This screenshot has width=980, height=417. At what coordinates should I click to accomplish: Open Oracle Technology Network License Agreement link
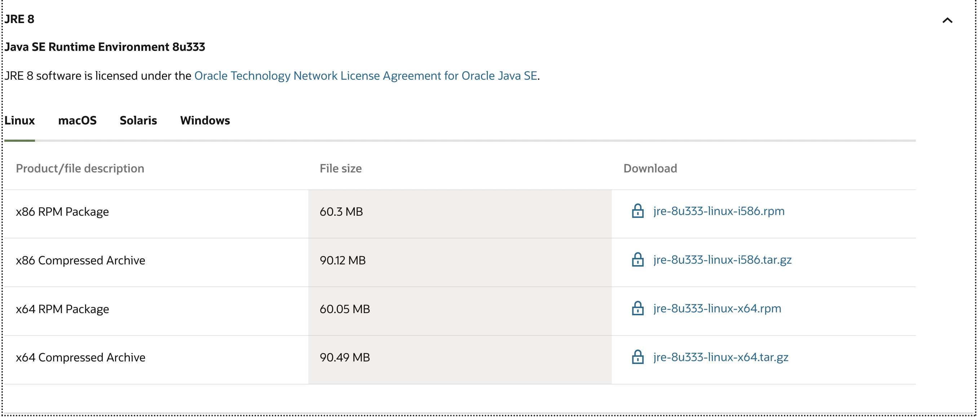[x=365, y=76]
